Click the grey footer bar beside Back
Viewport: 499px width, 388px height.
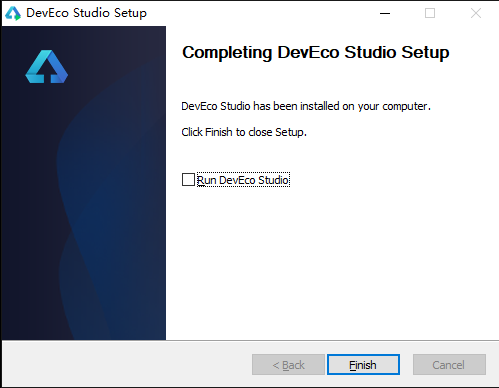tap(127, 364)
